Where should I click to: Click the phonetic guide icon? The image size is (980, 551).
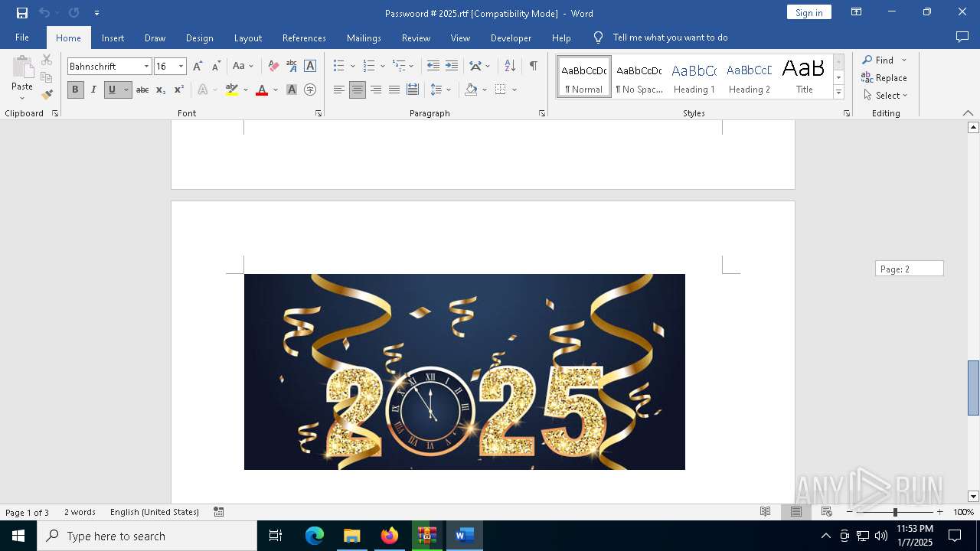(292, 66)
